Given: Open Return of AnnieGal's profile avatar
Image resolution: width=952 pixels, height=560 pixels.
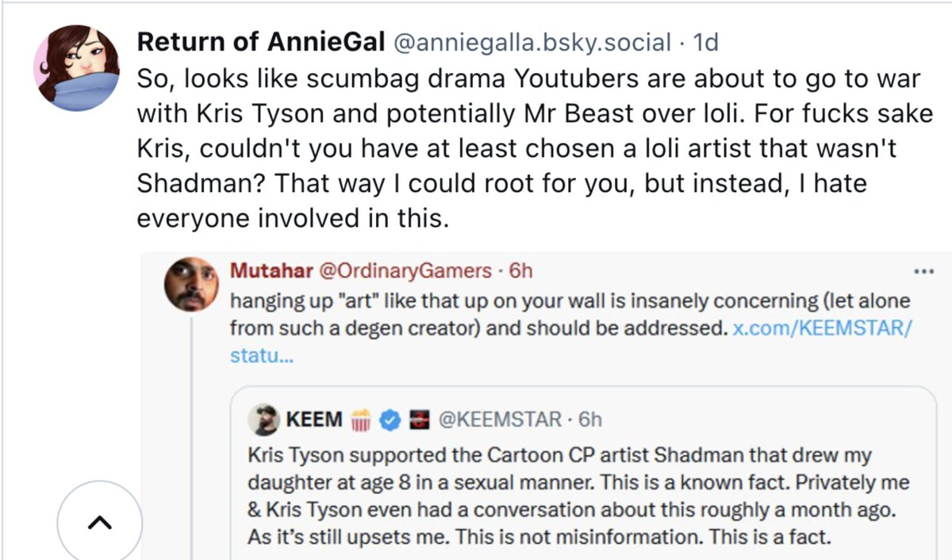Looking at the screenshot, I should [x=77, y=67].
